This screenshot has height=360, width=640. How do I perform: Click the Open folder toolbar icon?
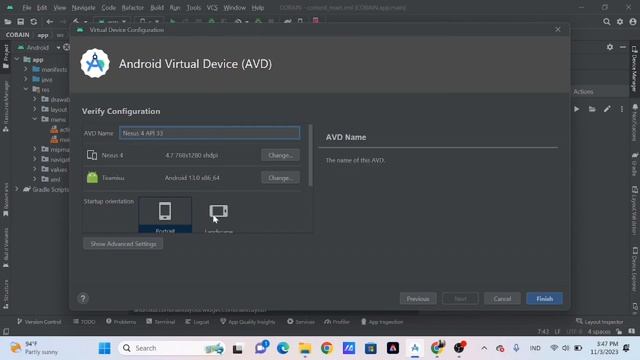[8, 22]
